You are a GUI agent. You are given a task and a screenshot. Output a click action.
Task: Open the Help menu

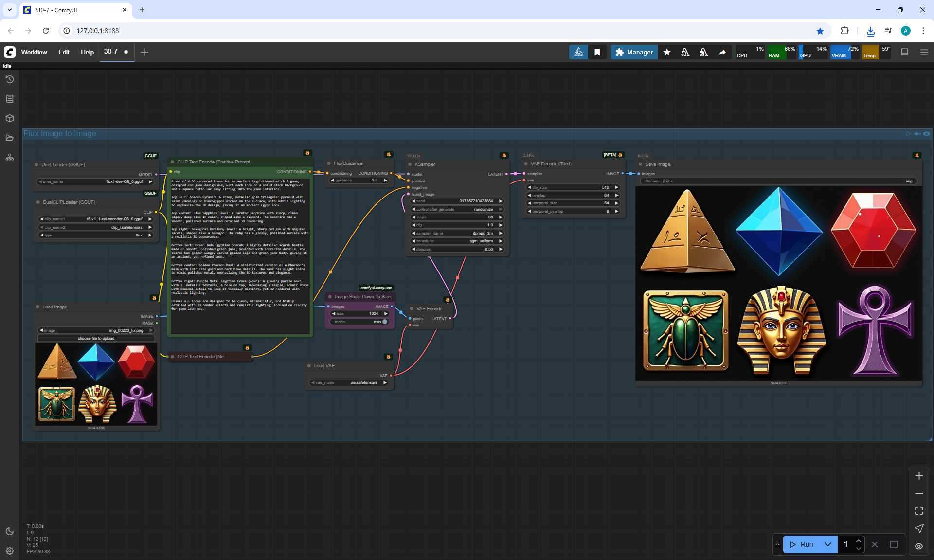(x=87, y=52)
